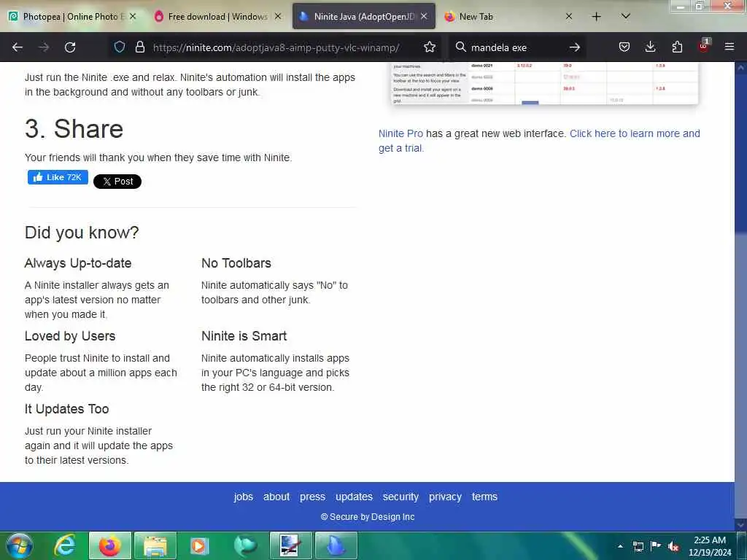747x560 pixels.
Task: Open the Pocket save icon
Action: pos(624,47)
